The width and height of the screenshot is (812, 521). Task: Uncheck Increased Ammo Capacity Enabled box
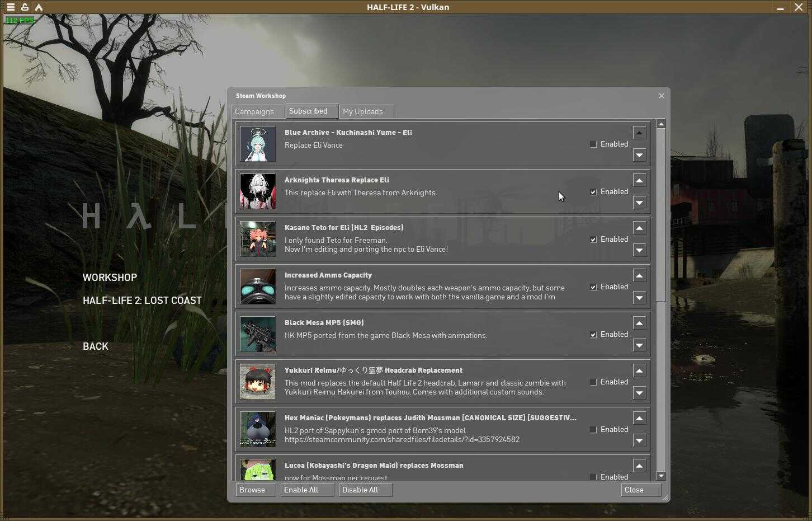pyautogui.click(x=593, y=287)
